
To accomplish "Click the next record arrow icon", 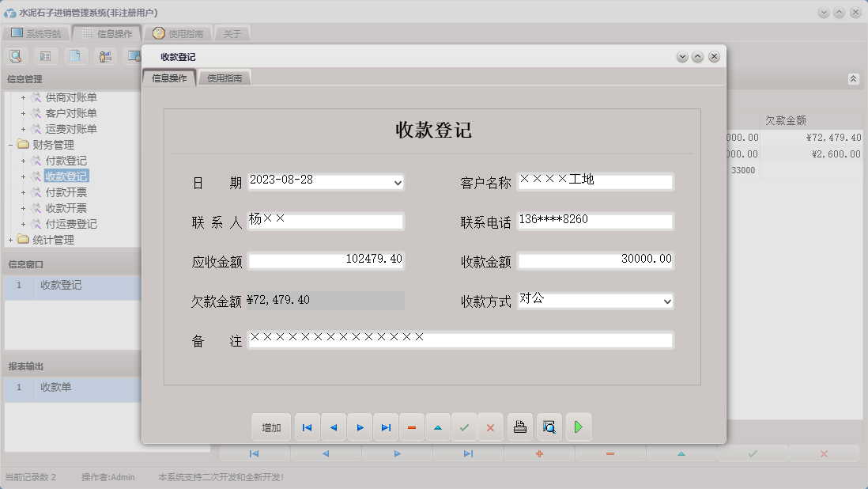I will click(360, 426).
